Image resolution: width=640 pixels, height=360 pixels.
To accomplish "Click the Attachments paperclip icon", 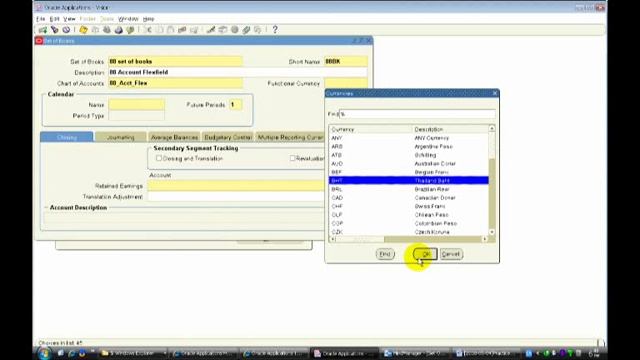I will click(247, 30).
